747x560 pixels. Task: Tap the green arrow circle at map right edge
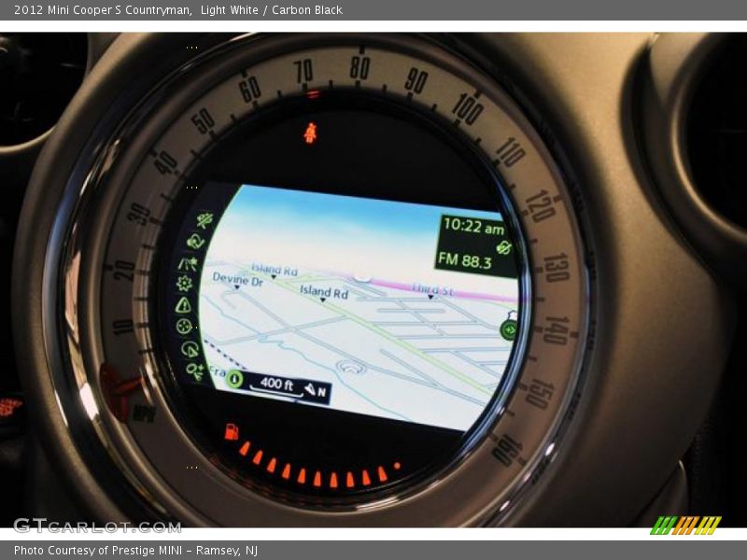(x=509, y=329)
